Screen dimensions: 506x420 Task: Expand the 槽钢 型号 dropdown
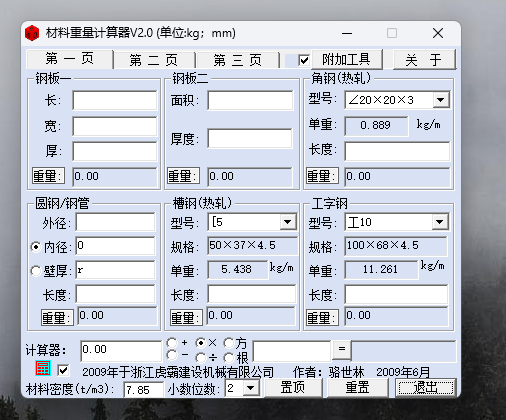pos(288,222)
